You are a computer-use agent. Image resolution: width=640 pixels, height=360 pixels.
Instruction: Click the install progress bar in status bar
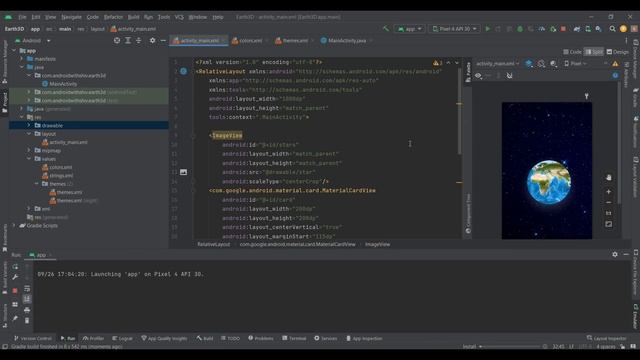[x=510, y=347]
